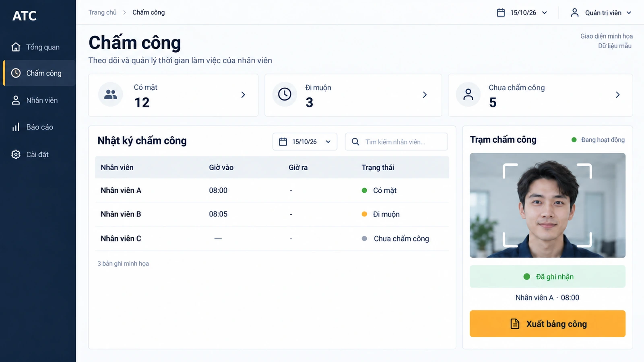This screenshot has height=362, width=644.
Task: Click the Trạng thái column header
Action: (378, 167)
